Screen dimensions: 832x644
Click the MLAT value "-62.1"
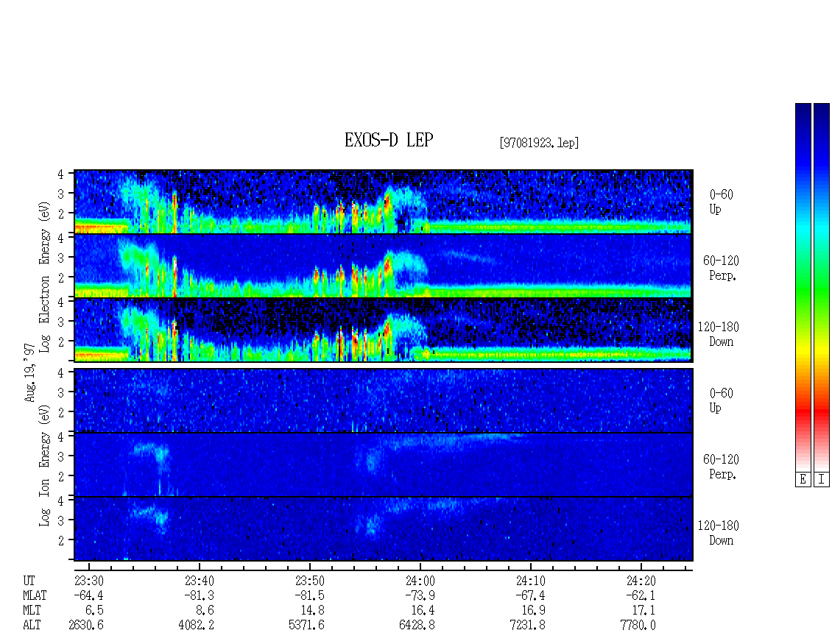point(641,595)
